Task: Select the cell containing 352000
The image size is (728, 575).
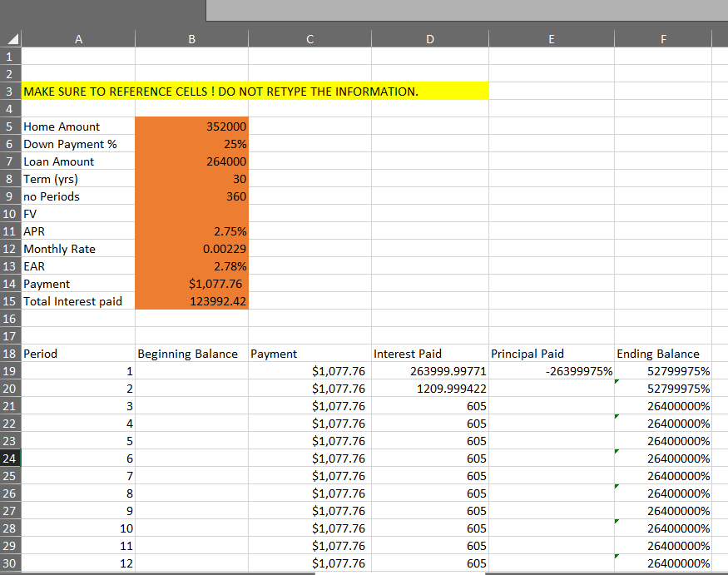Action: click(191, 126)
